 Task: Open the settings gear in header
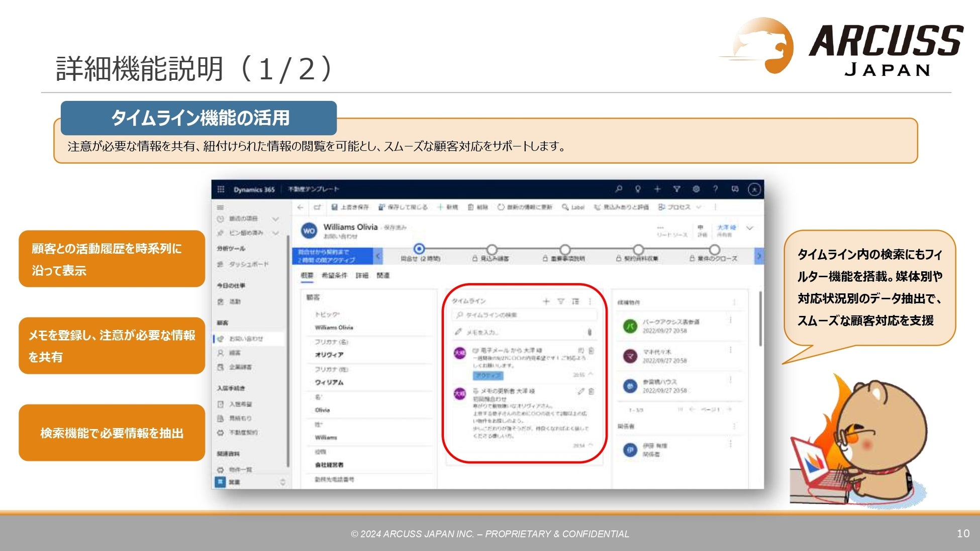pyautogui.click(x=696, y=189)
